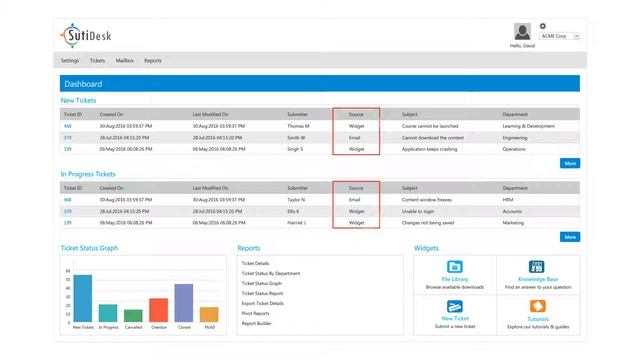
Task: Open the Report Builder link
Action: click(256, 323)
